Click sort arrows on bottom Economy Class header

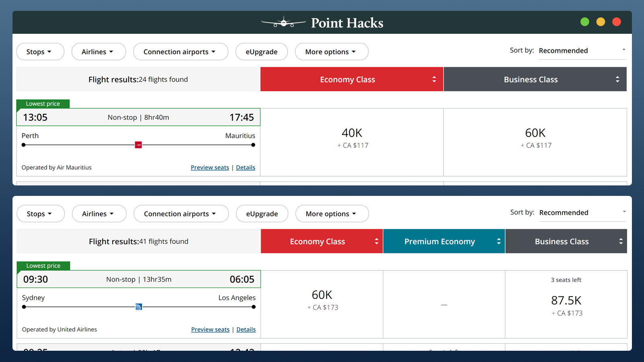(377, 241)
